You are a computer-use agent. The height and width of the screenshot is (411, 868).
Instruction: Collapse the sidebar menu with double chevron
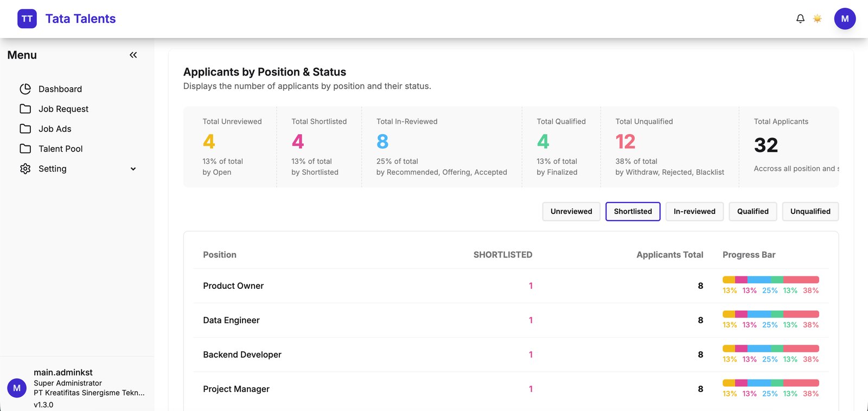pyautogui.click(x=133, y=55)
